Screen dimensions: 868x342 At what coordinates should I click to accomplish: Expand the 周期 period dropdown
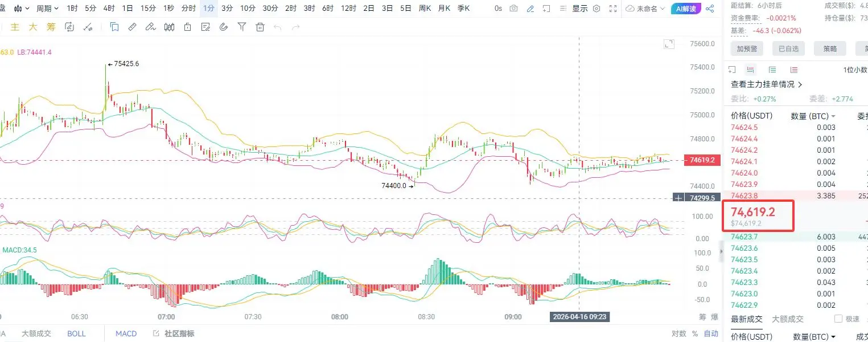coord(47,9)
